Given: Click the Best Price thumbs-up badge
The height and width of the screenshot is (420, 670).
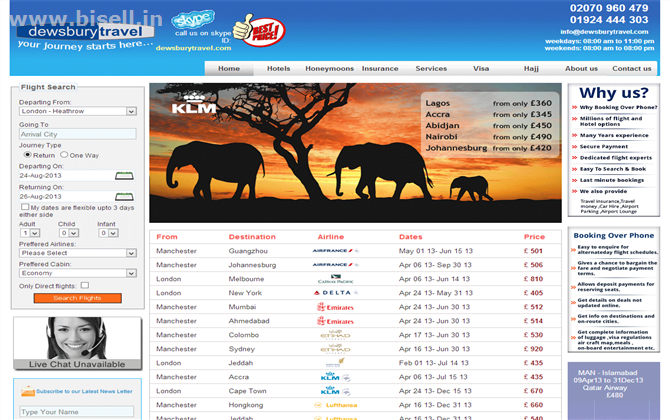Looking at the screenshot, I should pyautogui.click(x=259, y=30).
